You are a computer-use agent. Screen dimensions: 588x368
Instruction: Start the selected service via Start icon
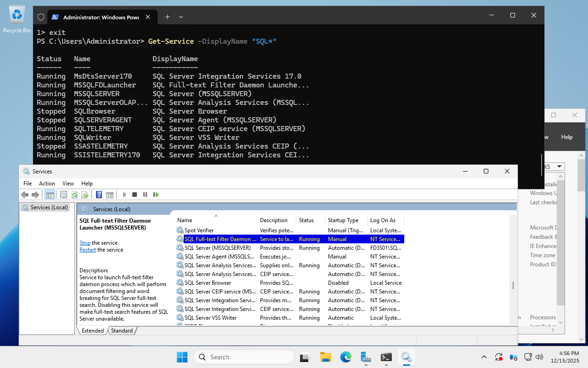point(124,194)
